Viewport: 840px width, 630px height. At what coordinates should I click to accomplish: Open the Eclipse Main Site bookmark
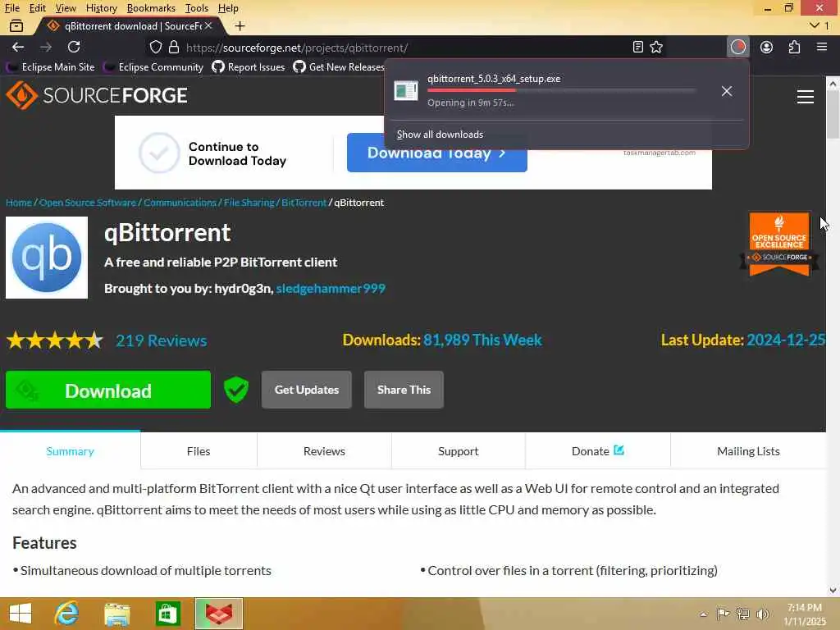pyautogui.click(x=51, y=67)
